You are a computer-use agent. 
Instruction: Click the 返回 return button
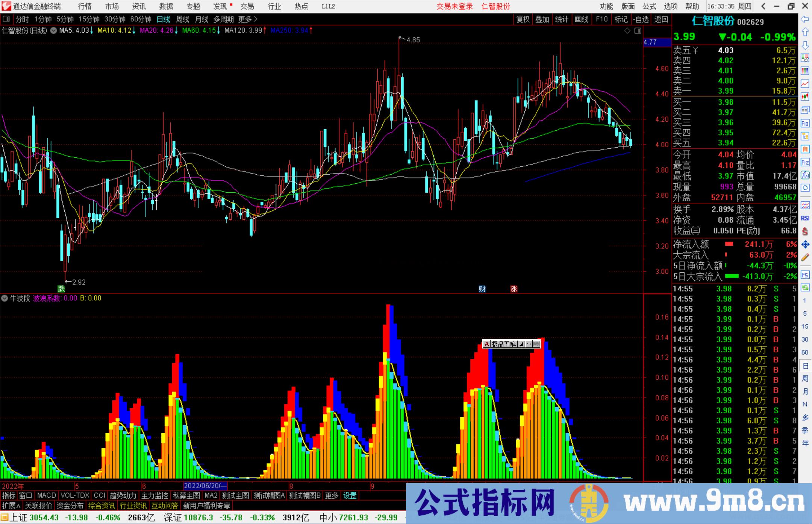661,19
